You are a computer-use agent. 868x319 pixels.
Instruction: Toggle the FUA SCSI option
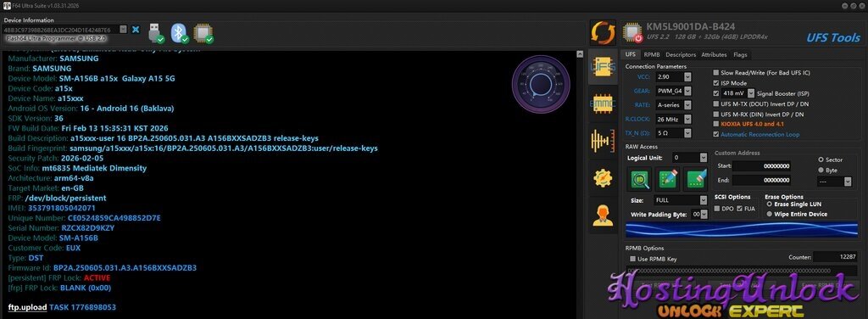(x=739, y=208)
